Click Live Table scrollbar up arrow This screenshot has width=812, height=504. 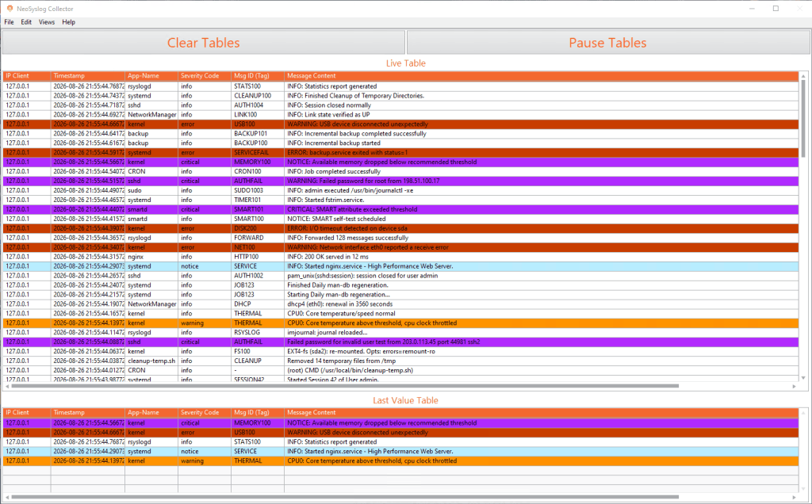click(803, 76)
